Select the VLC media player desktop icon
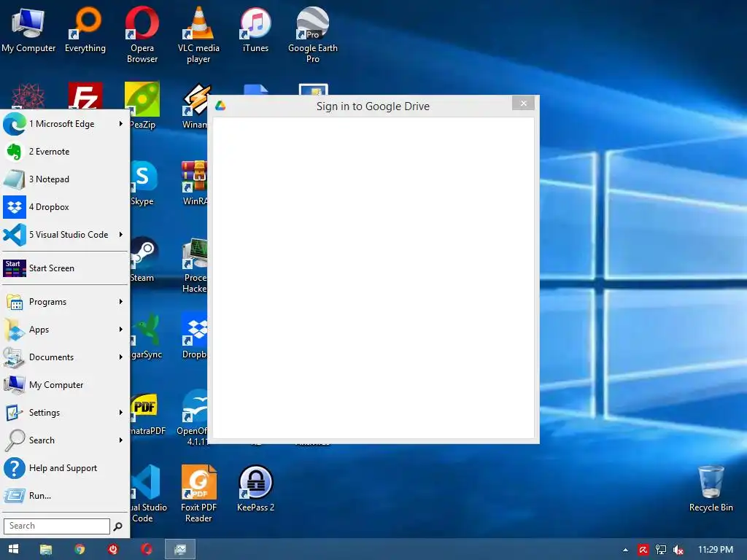This screenshot has width=747, height=560. point(198,35)
